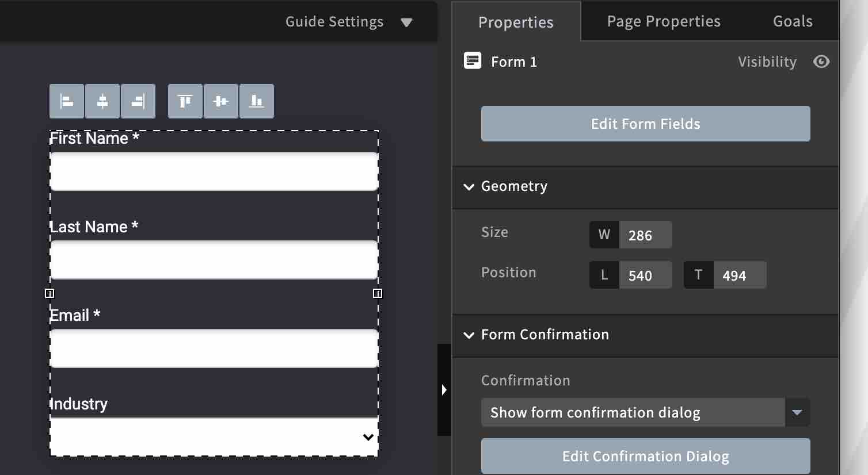Screen dimensions: 868x475
Task: Switch to the Goals tab
Action: 793,21
